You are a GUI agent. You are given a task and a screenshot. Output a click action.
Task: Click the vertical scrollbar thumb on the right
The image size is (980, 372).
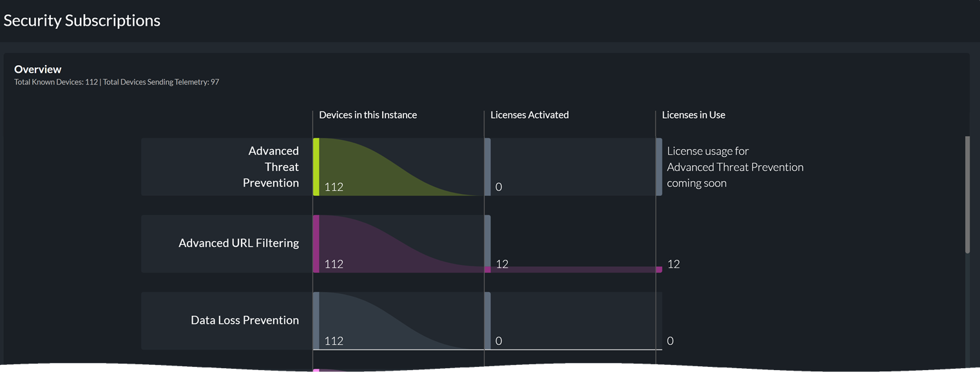pos(966,194)
